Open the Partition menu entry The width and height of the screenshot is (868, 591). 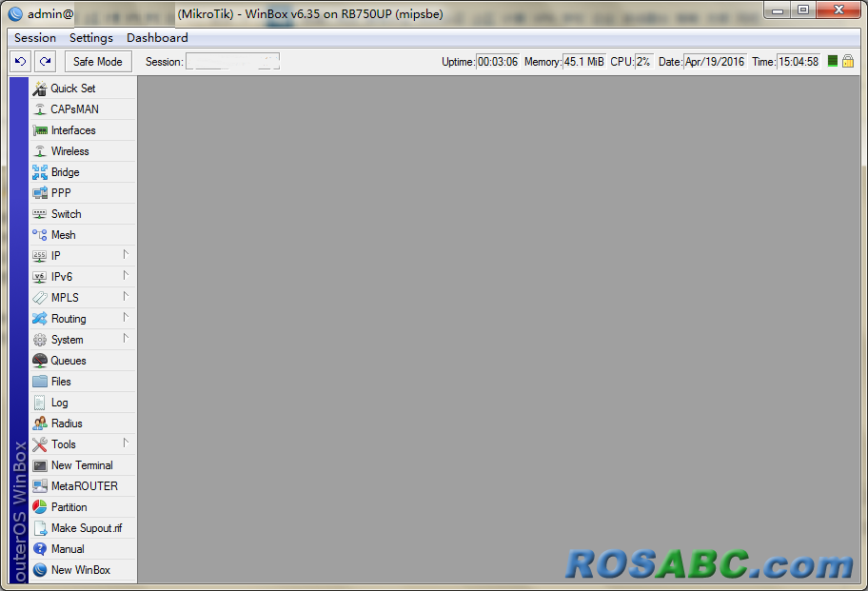[82, 507]
